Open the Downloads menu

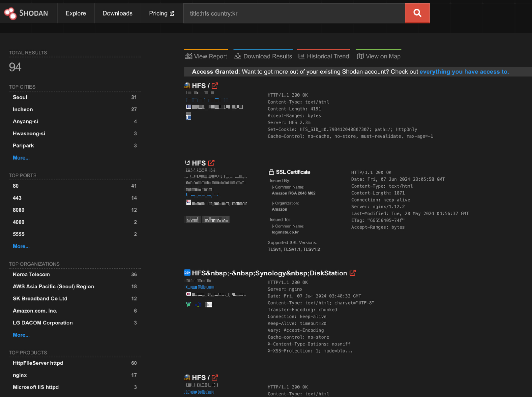click(117, 13)
